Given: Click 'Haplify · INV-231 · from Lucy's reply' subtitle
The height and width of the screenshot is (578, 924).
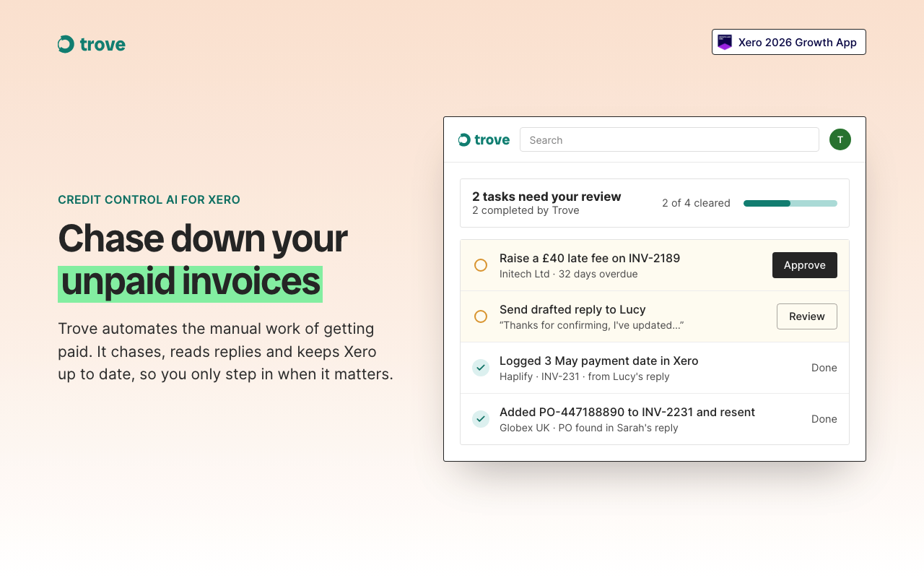Looking at the screenshot, I should point(585,376).
